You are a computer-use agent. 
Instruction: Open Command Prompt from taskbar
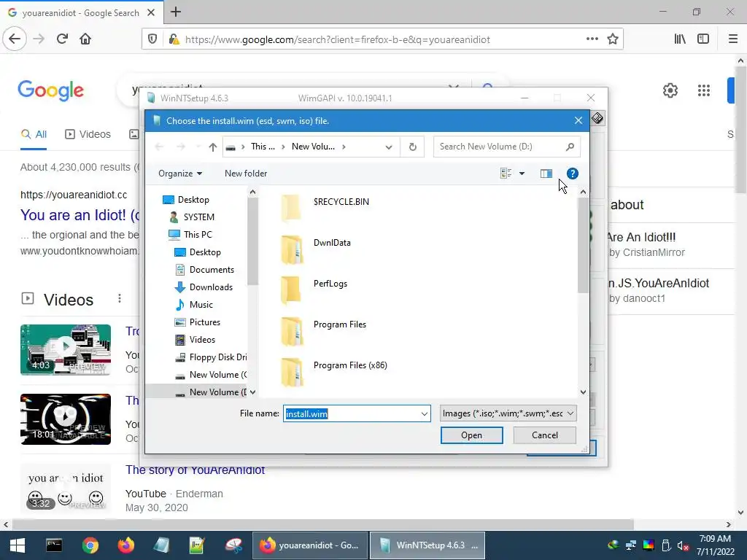click(54, 545)
